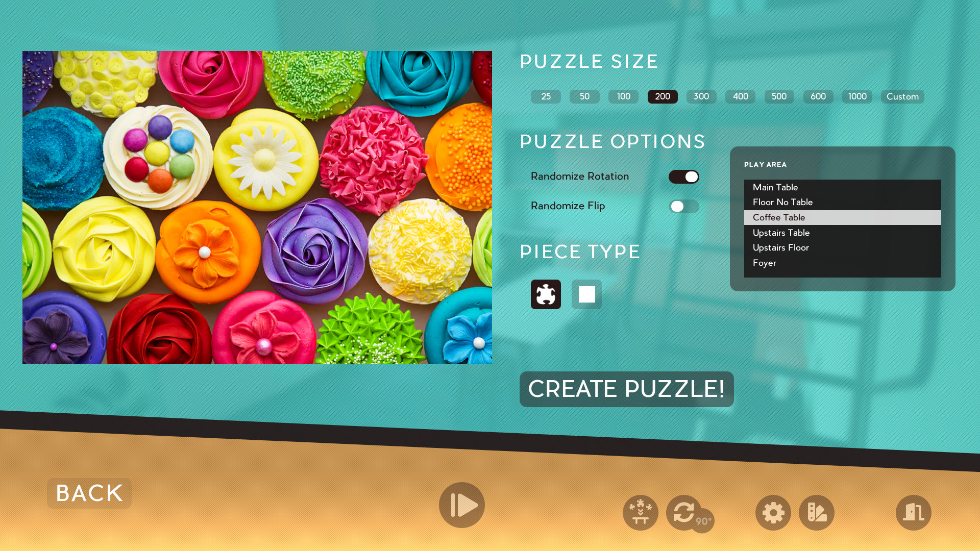Screen dimensions: 980x551
Task: Select Custom puzzle size option
Action: pos(902,96)
